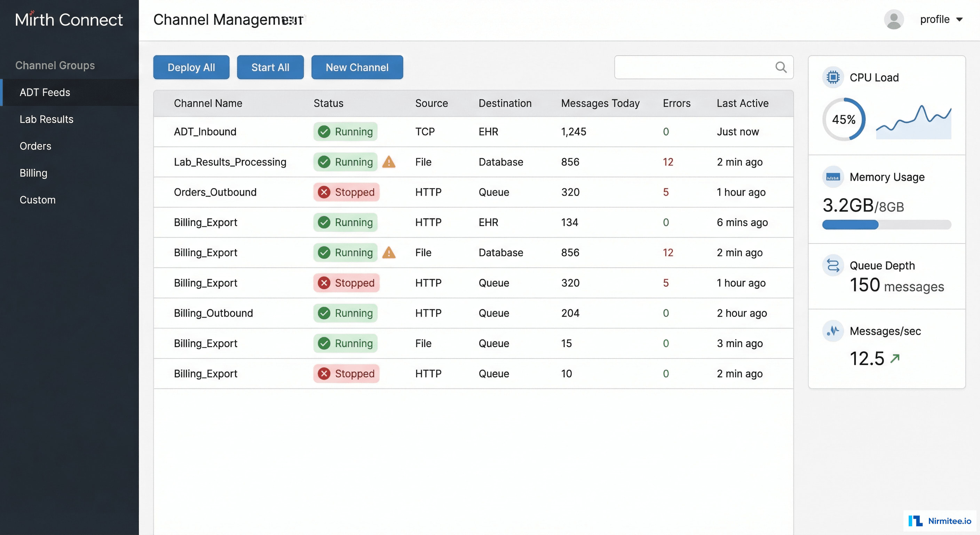Expand the Channel Groups section
Viewport: 980px width, 535px height.
55,65
